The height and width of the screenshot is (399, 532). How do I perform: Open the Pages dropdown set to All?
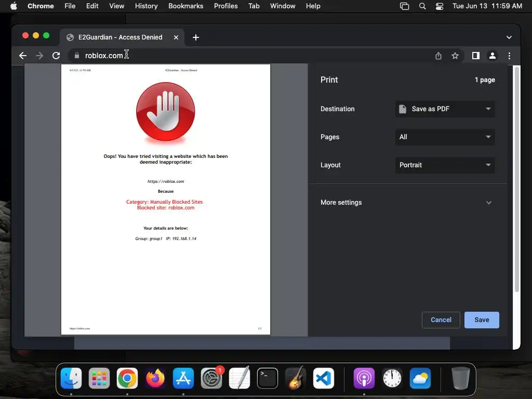click(445, 137)
